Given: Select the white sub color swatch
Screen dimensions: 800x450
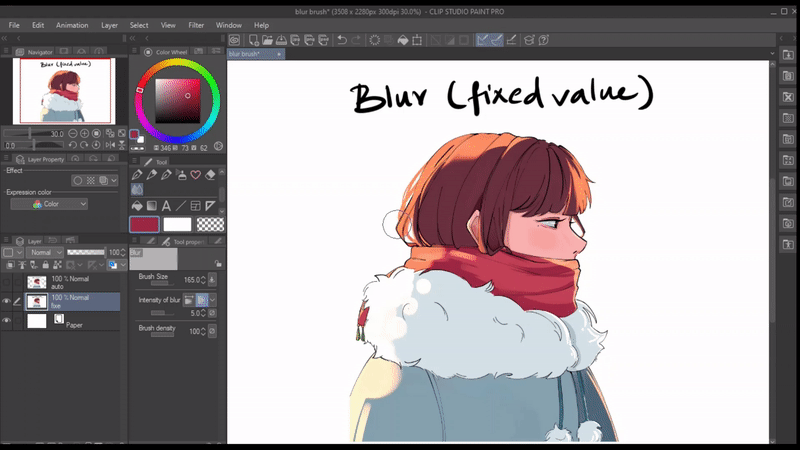Looking at the screenshot, I should [177, 224].
